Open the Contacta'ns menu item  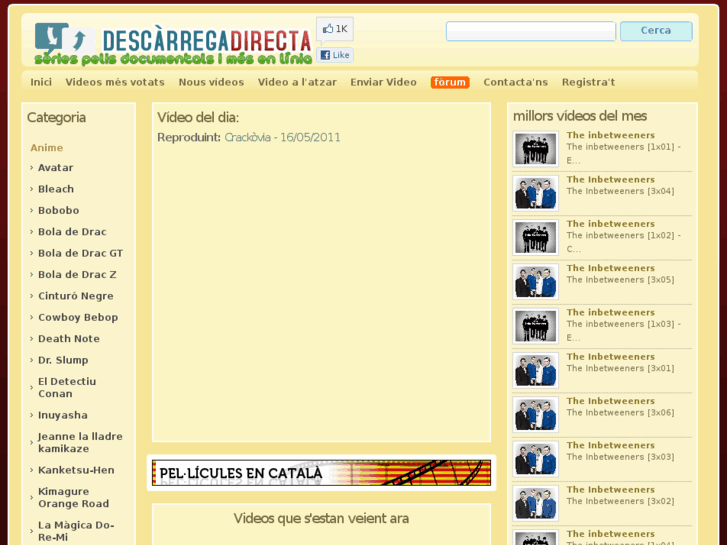[516, 82]
